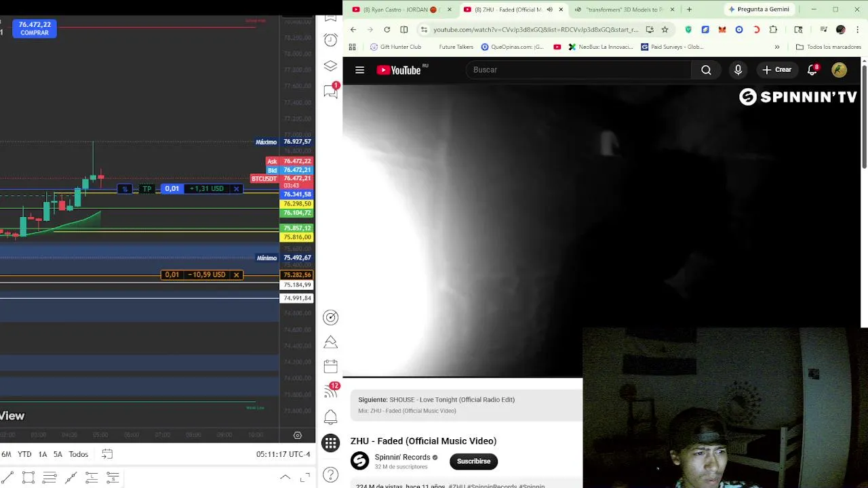
Task: Open Todos los marcadores folder
Action: point(829,47)
